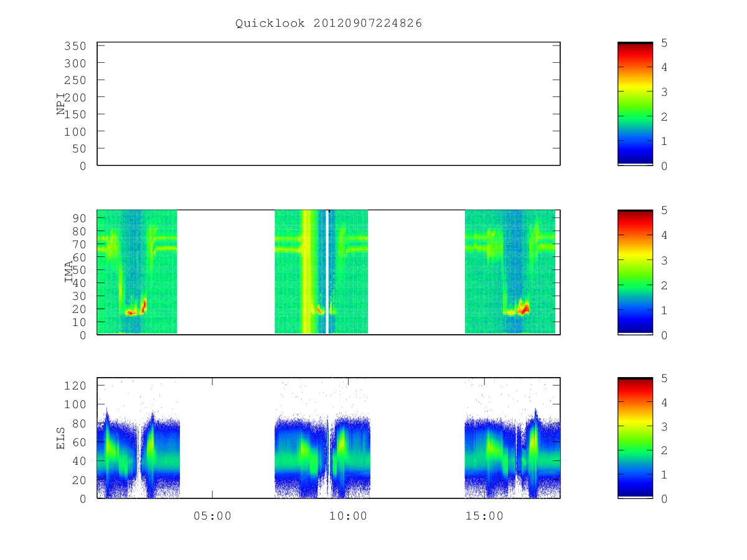Click the ELS panel color scale bar
Image resolution: width=747 pixels, height=560 pixels.
coord(635,438)
